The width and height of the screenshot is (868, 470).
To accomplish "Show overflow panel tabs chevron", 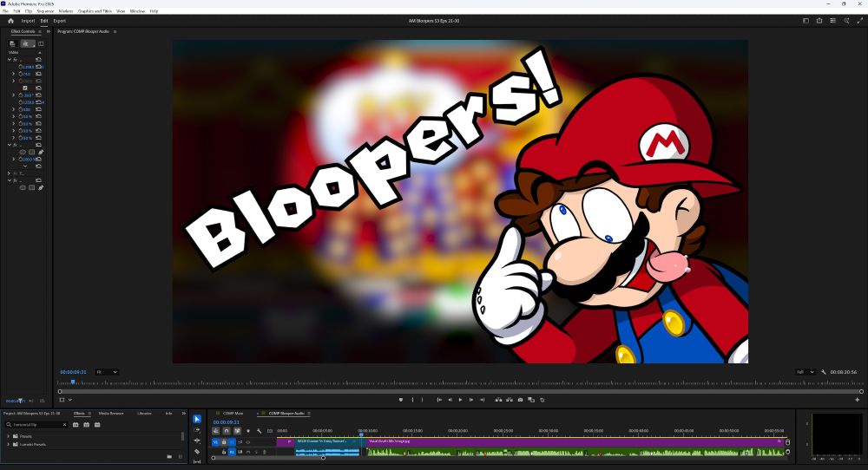I will tap(184, 414).
